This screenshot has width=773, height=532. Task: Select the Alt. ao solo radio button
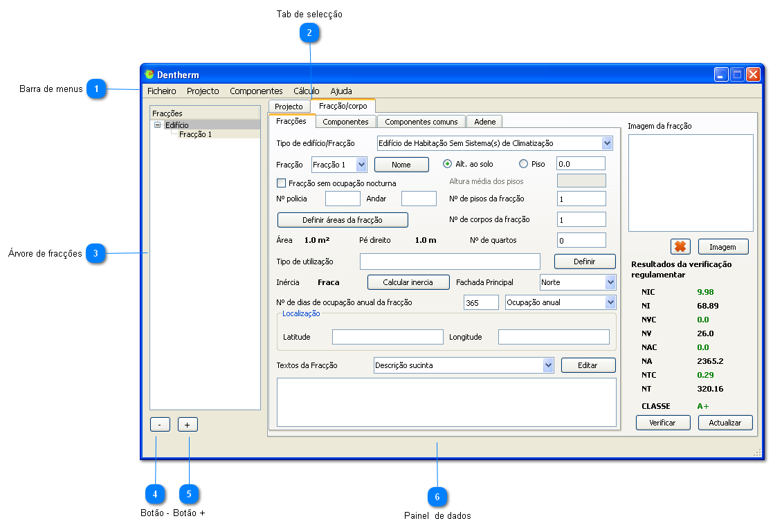coord(447,164)
